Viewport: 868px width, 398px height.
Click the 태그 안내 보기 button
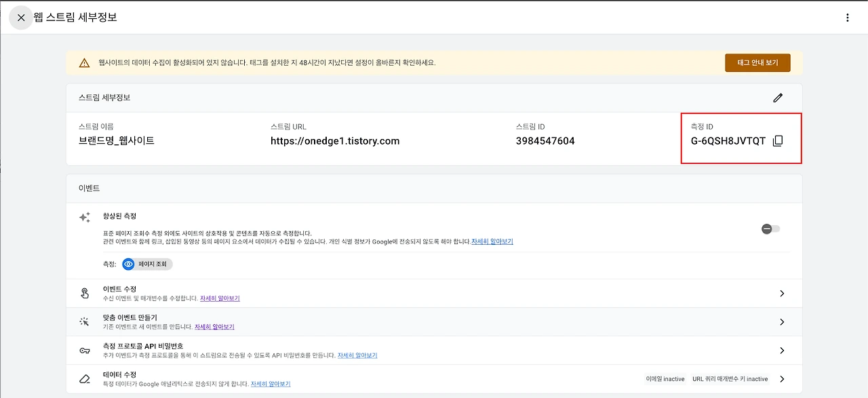click(x=757, y=62)
